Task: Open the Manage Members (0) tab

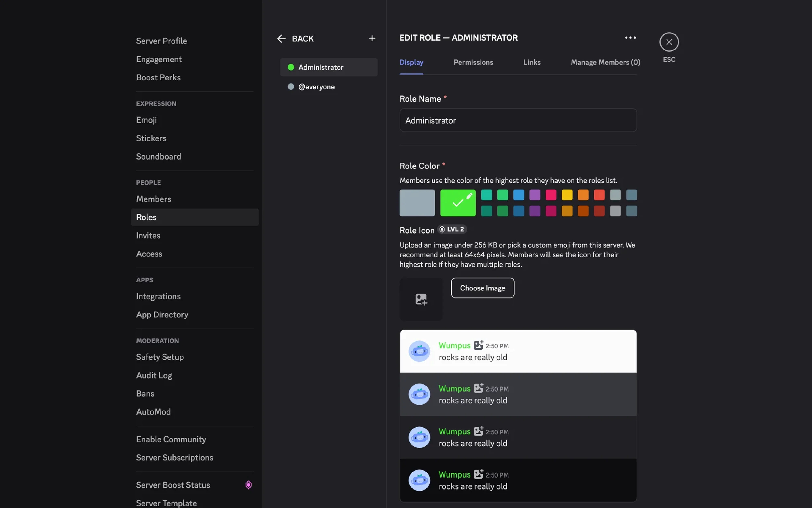Action: tap(605, 63)
